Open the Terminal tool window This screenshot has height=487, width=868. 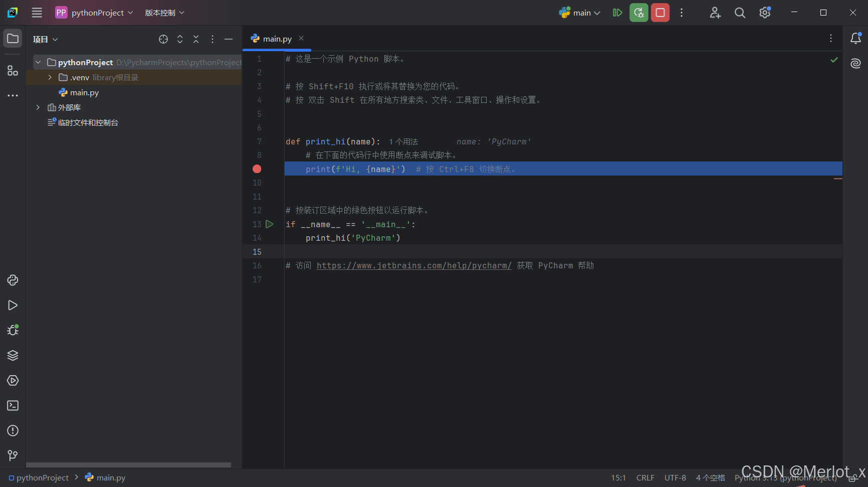point(13,406)
